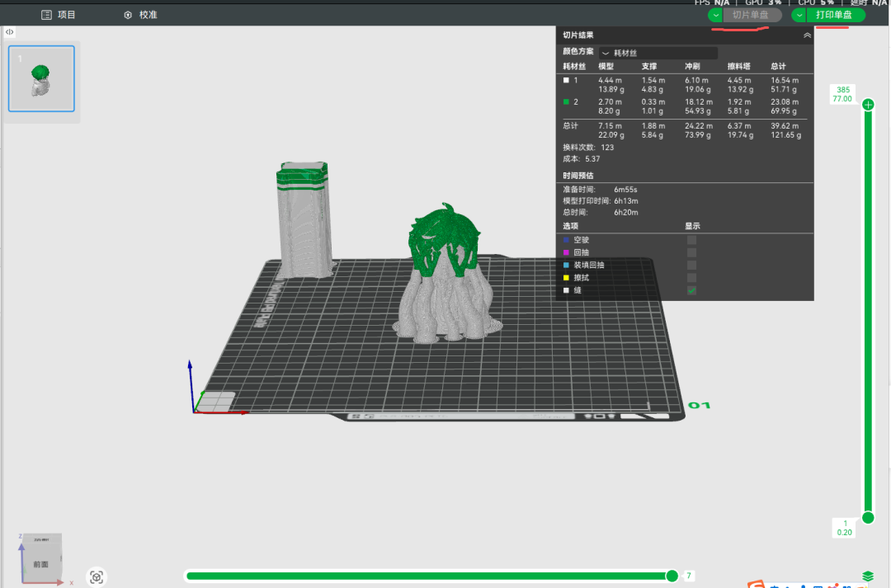This screenshot has height=588, width=891.
Task: Click the green color swatch for filament 2
Action: click(566, 101)
